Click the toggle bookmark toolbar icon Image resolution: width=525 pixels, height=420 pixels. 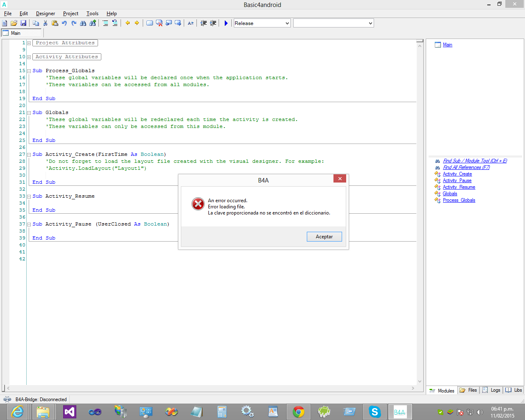click(150, 23)
